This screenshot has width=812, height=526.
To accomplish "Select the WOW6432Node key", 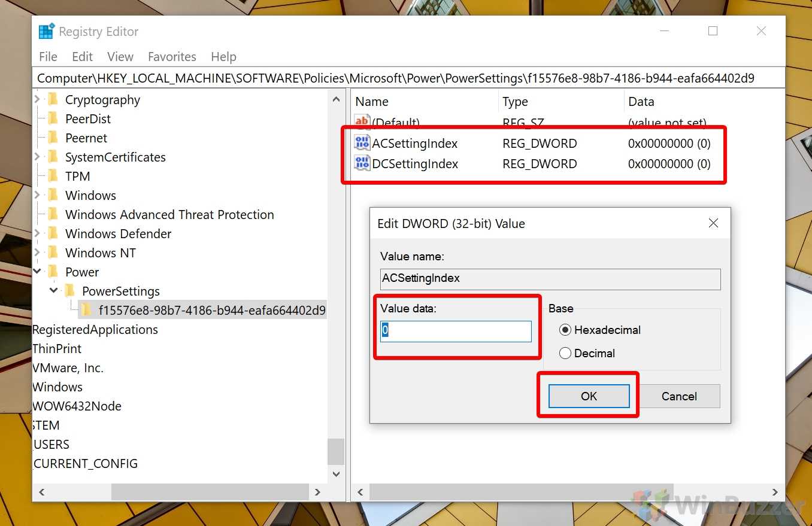I will point(77,406).
